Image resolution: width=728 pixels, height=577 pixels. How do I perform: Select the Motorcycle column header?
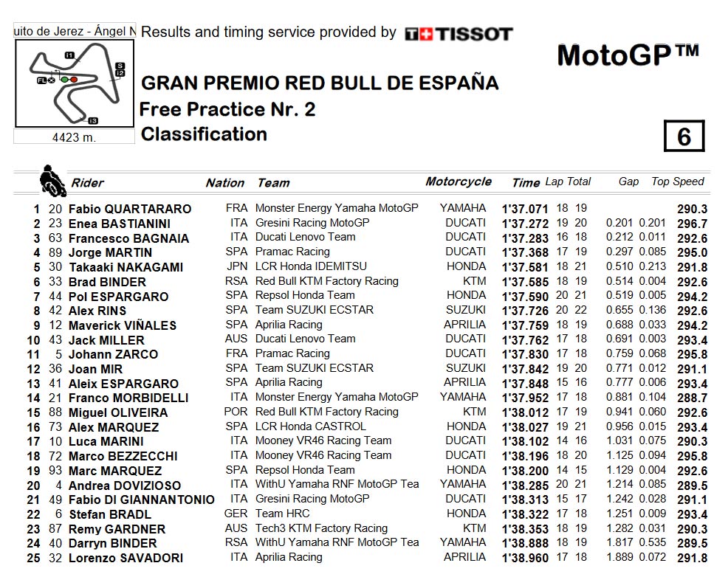click(x=459, y=182)
